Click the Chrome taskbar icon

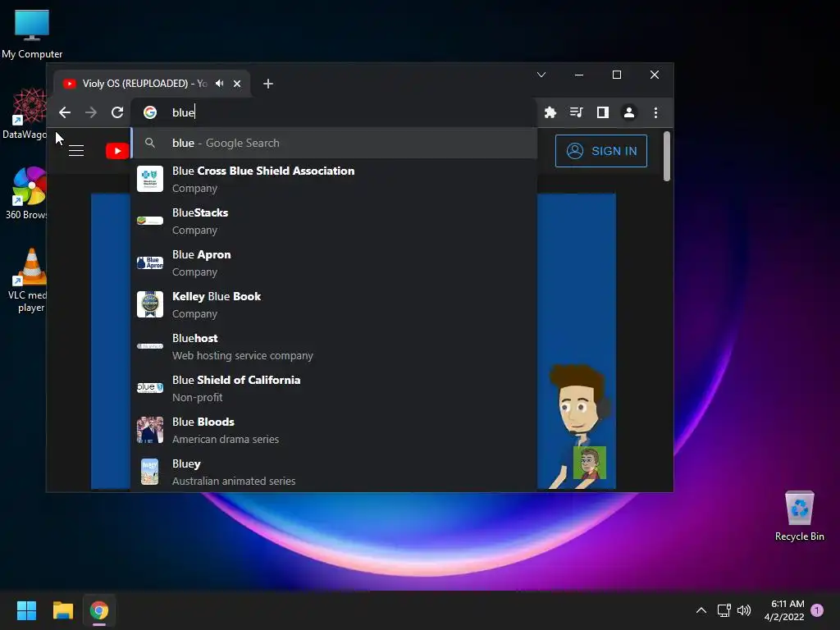pyautogui.click(x=99, y=610)
